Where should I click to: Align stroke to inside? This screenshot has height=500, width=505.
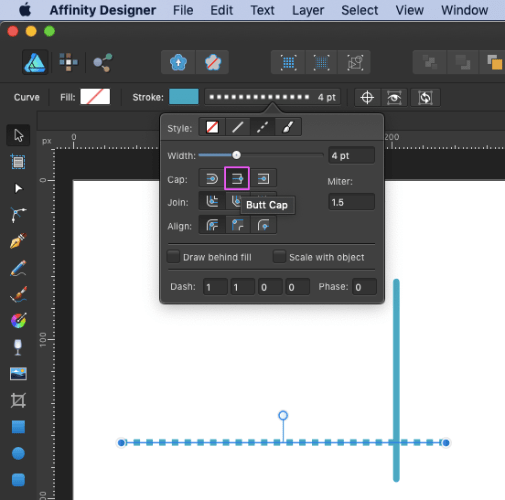pos(238,225)
